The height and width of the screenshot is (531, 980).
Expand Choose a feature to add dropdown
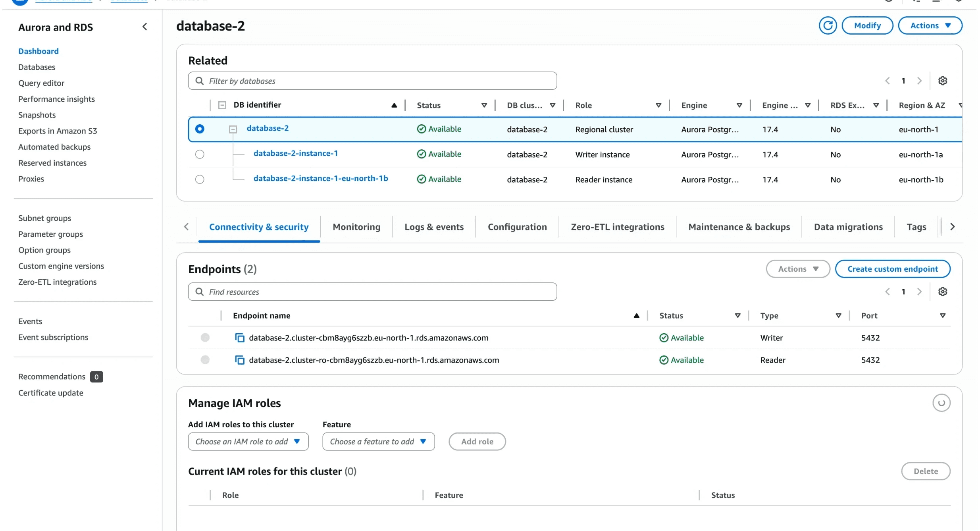point(378,442)
